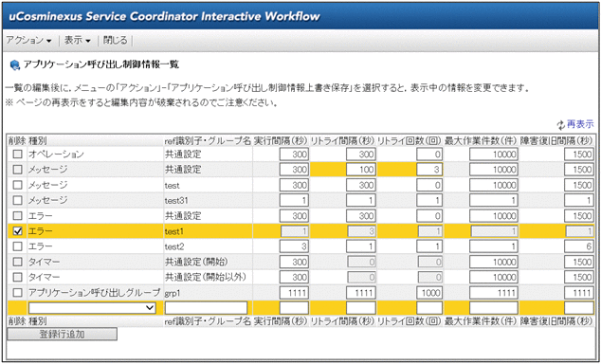Click 障害復旧間隔 field of オペレーション row

click(579, 155)
